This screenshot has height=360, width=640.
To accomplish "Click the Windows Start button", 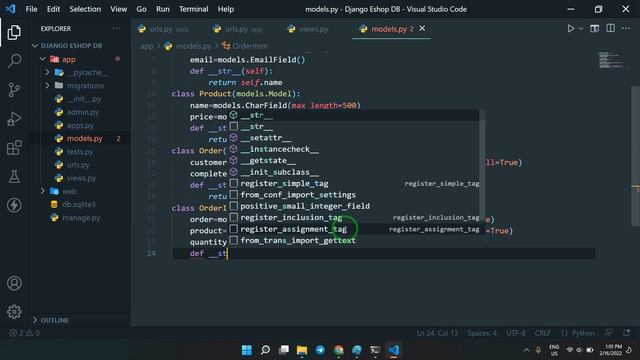I will click(x=247, y=350).
